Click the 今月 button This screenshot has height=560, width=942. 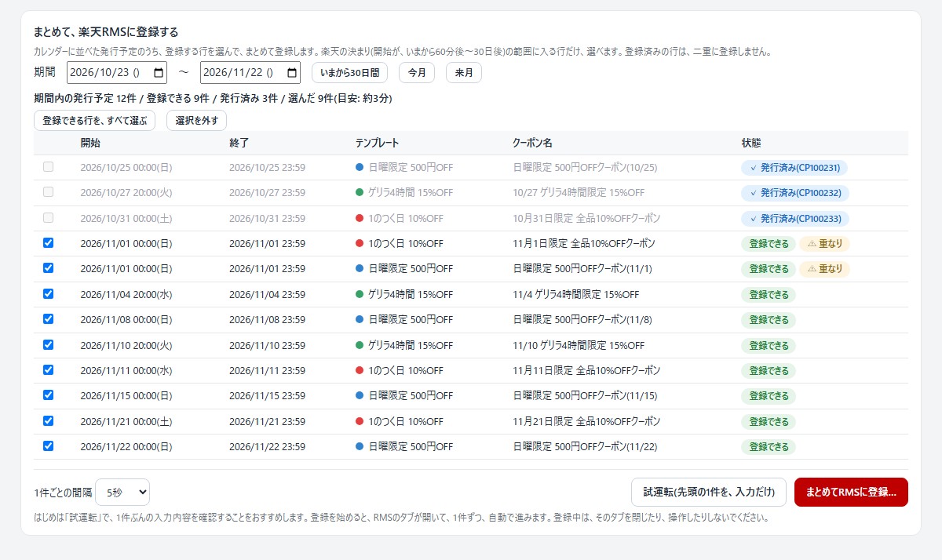(x=417, y=73)
